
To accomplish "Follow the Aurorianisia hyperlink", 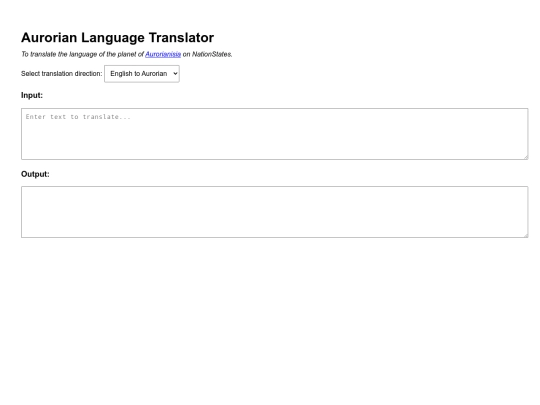I will click(x=163, y=54).
